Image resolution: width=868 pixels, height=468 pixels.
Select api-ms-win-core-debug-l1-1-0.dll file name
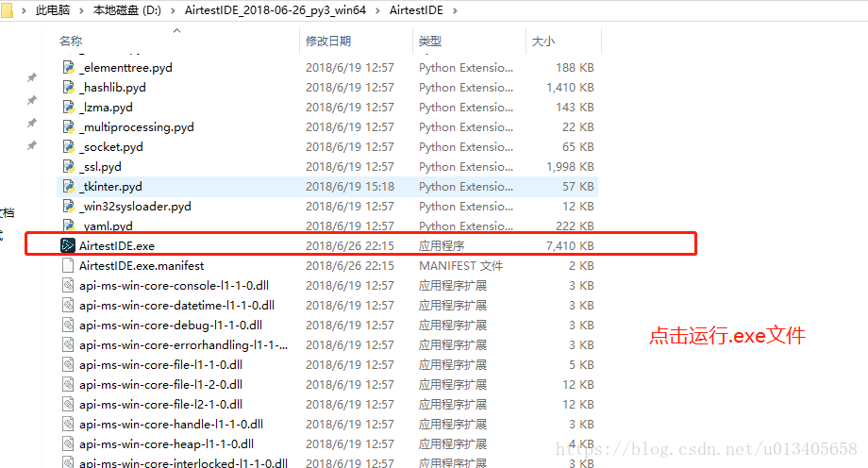[x=171, y=326]
